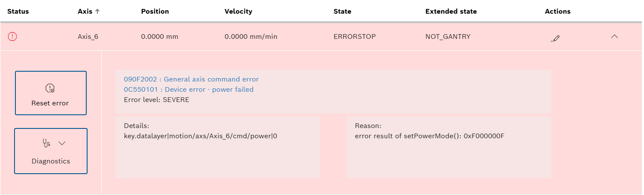The width and height of the screenshot is (644, 195).
Task: Sort by the Axis column header
Action: point(85,12)
